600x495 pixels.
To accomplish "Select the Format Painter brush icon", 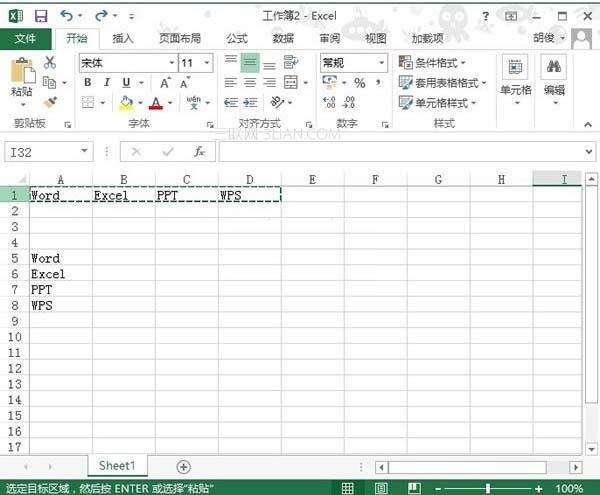I will coord(50,103).
